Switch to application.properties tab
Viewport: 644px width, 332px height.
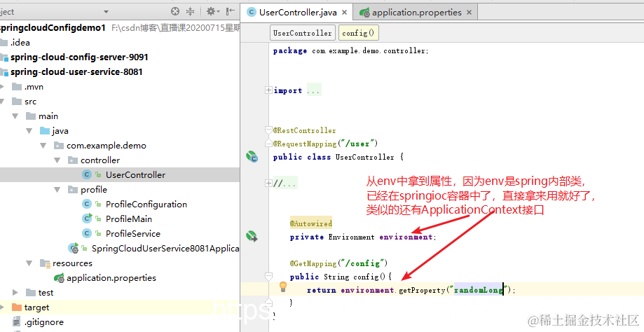coord(416,13)
